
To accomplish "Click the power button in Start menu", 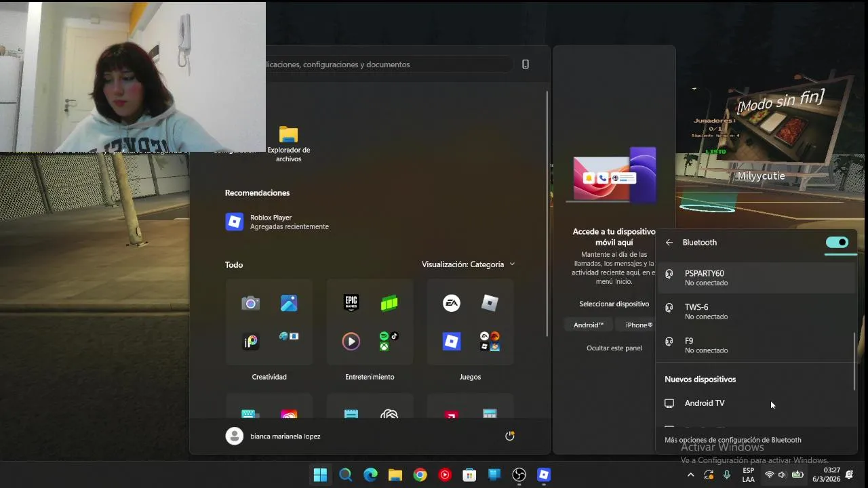I will coord(510,436).
